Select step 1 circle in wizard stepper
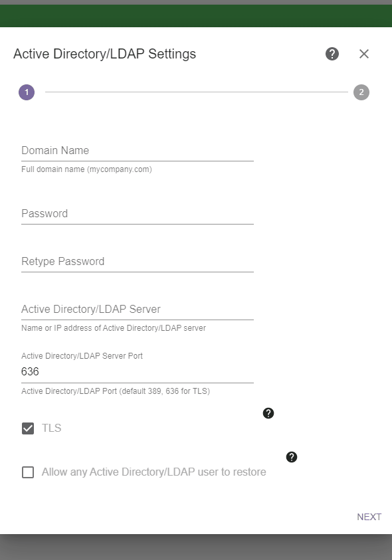 pyautogui.click(x=27, y=92)
